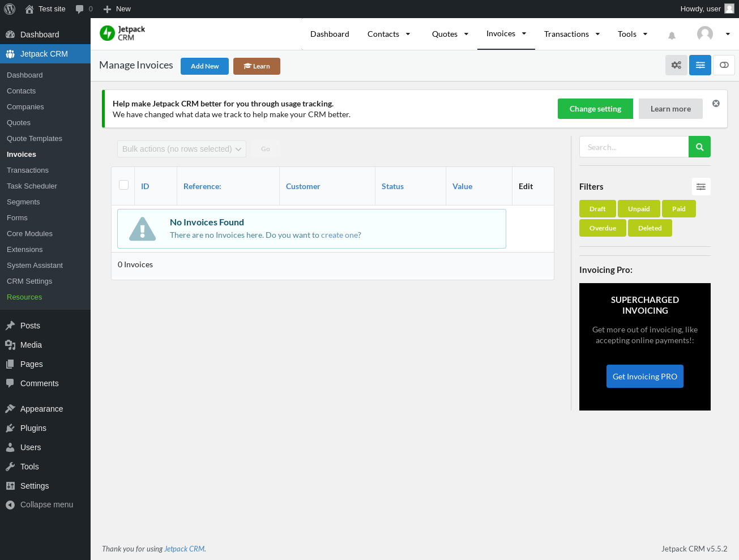The height and width of the screenshot is (560, 739).
Task: Open the gears settings icon button
Action: click(x=676, y=65)
